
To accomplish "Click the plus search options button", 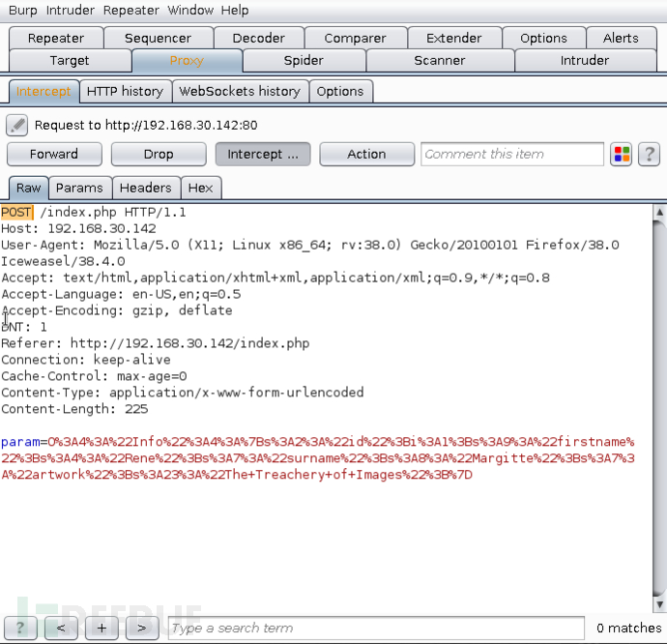I will (101, 628).
